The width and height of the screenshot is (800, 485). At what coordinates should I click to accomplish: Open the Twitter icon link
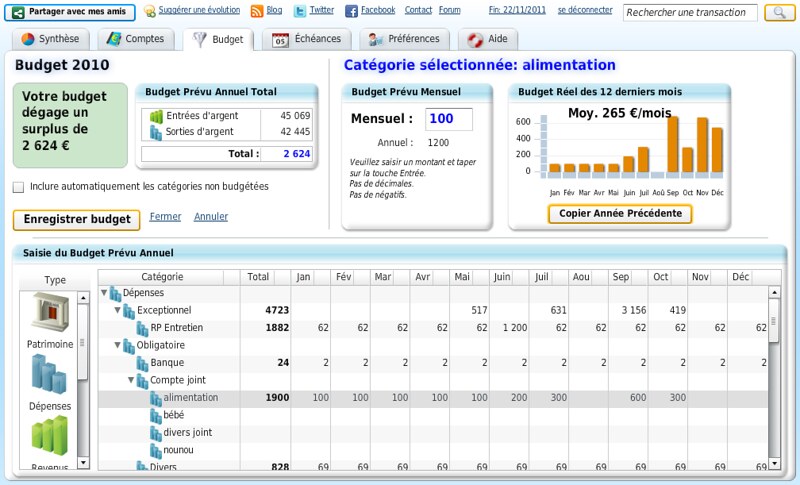click(x=300, y=11)
